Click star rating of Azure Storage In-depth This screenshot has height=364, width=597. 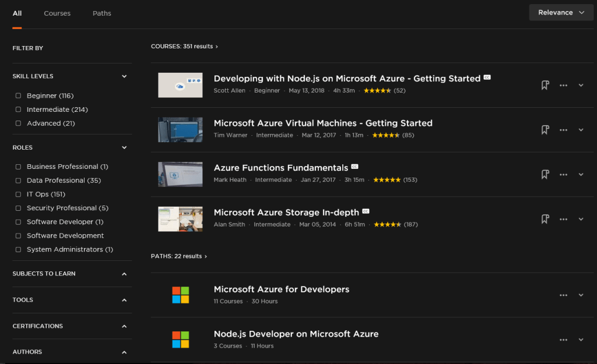pyautogui.click(x=387, y=224)
